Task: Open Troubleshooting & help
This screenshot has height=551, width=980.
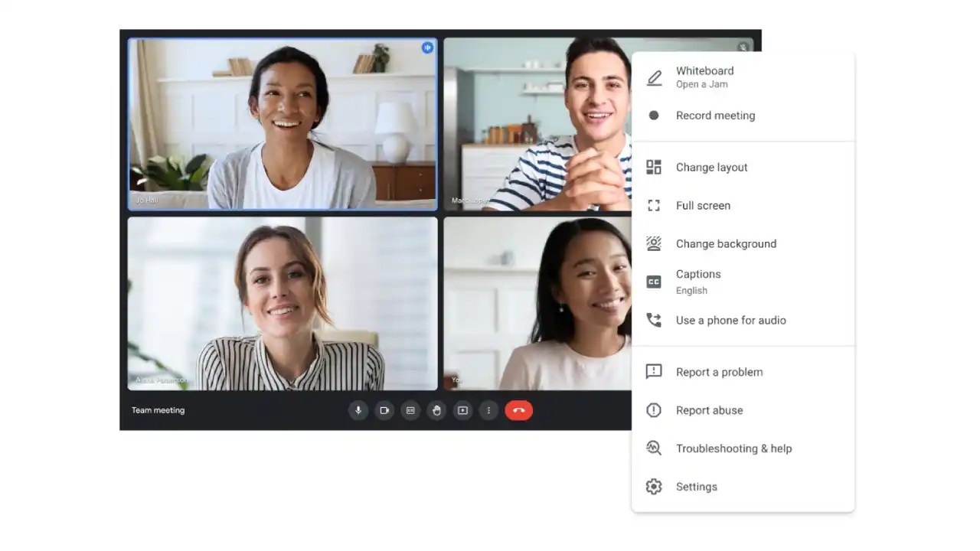Action: (x=733, y=448)
